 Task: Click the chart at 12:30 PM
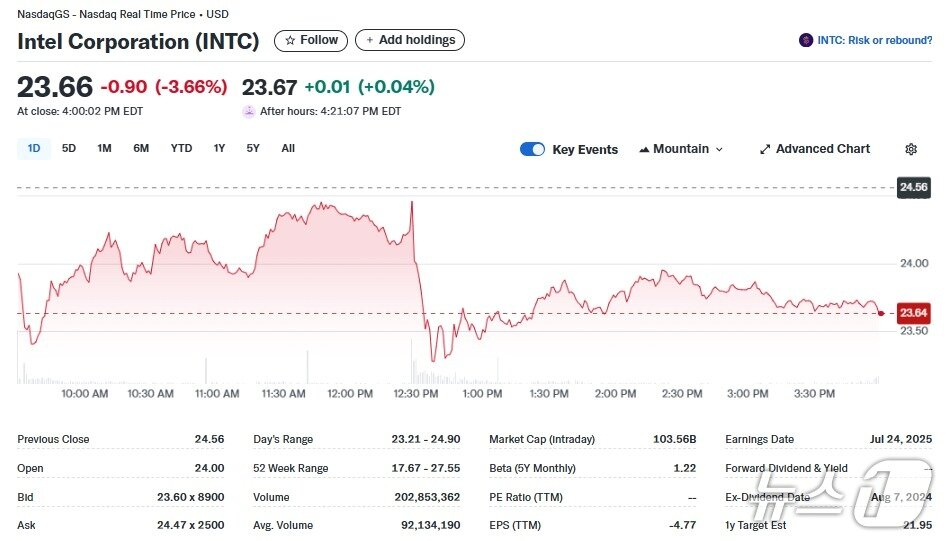(416, 300)
